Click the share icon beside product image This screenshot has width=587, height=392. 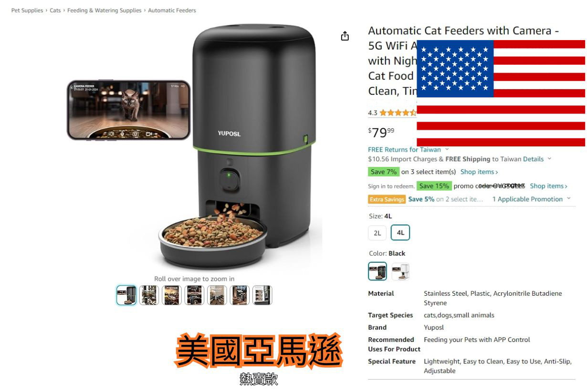345,36
